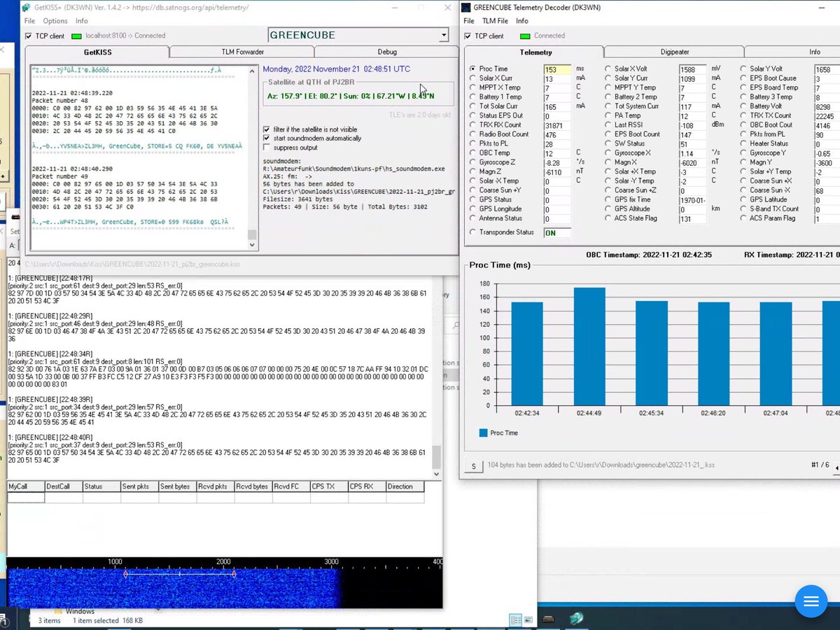Open the GREENCUBE satellite dropdown
This screenshot has width=840, height=630.
[x=443, y=35]
